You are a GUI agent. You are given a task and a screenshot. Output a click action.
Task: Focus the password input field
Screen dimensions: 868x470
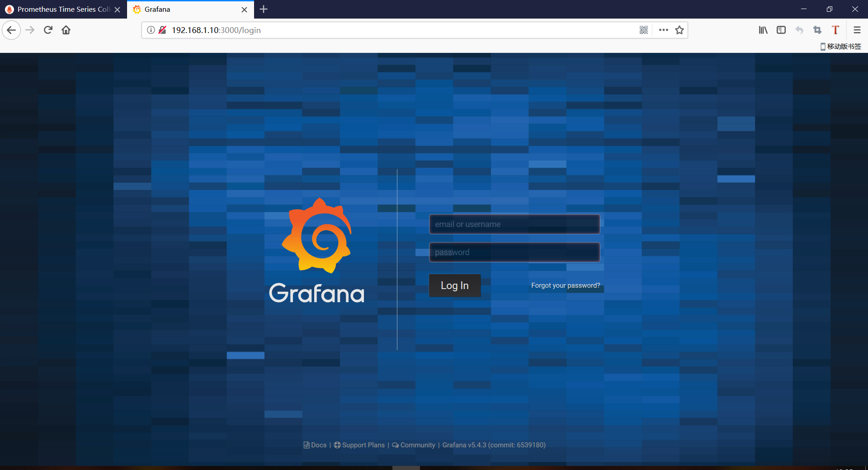(x=514, y=252)
